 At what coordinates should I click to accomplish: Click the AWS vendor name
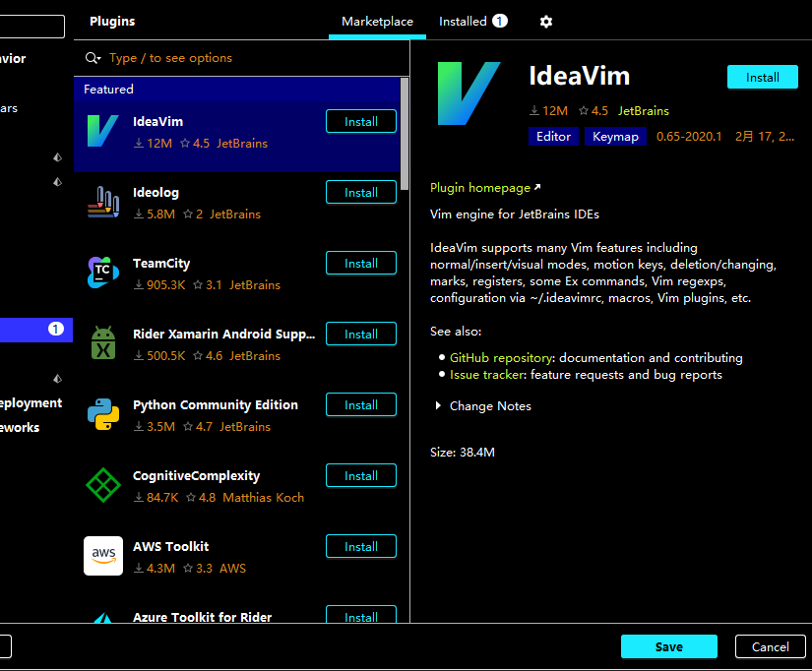pos(232,569)
